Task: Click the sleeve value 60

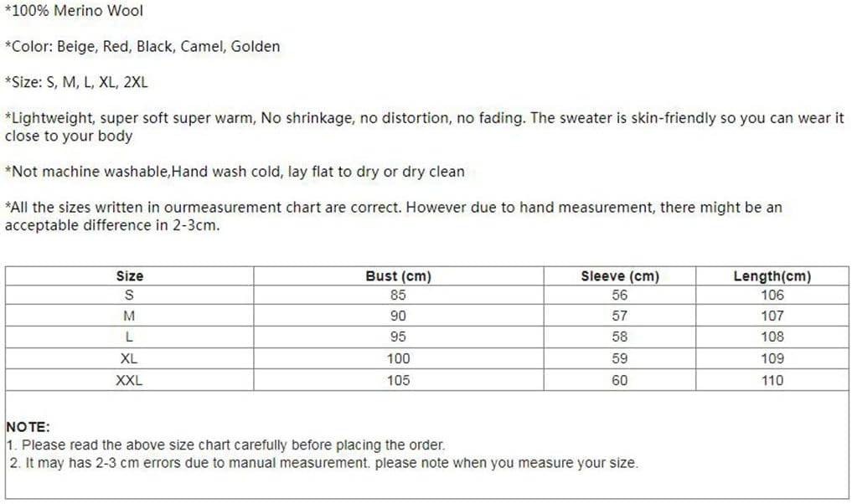Action: click(620, 380)
